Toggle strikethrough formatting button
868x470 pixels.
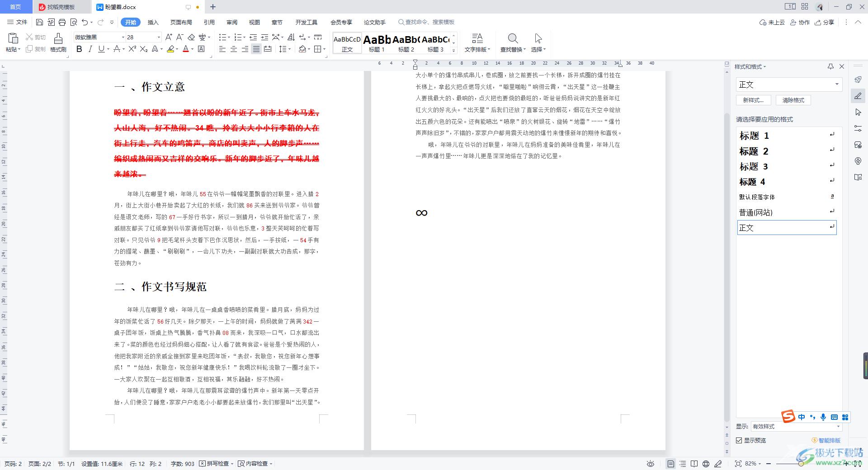(117, 49)
